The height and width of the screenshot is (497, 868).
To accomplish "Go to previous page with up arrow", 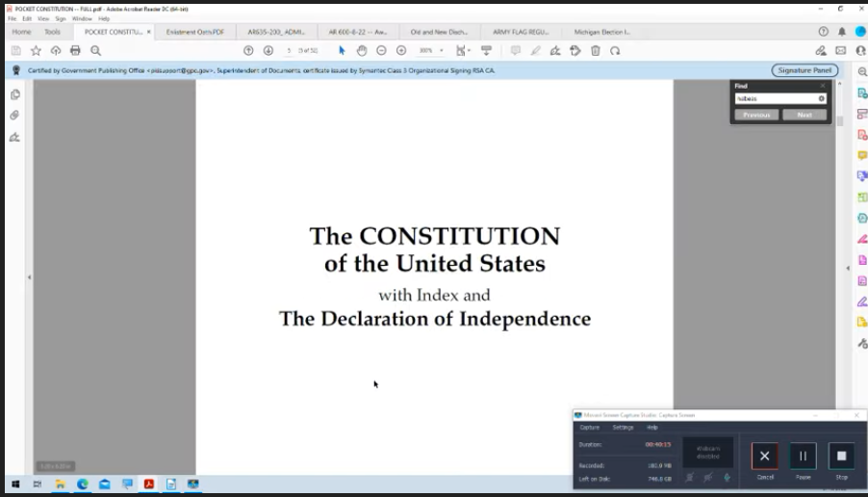I will coord(248,51).
